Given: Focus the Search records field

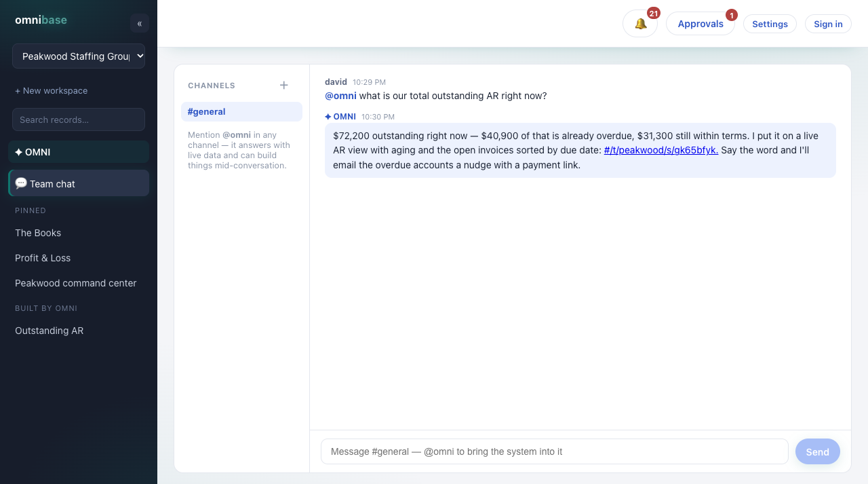Looking at the screenshot, I should (x=79, y=119).
